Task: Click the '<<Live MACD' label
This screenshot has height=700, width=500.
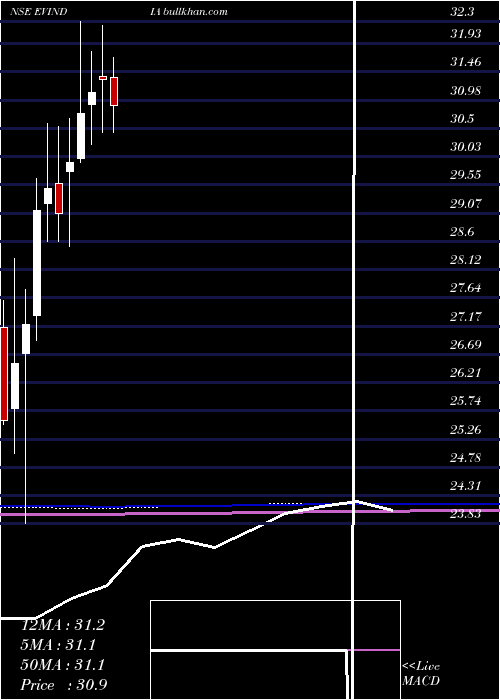Action: (x=421, y=673)
